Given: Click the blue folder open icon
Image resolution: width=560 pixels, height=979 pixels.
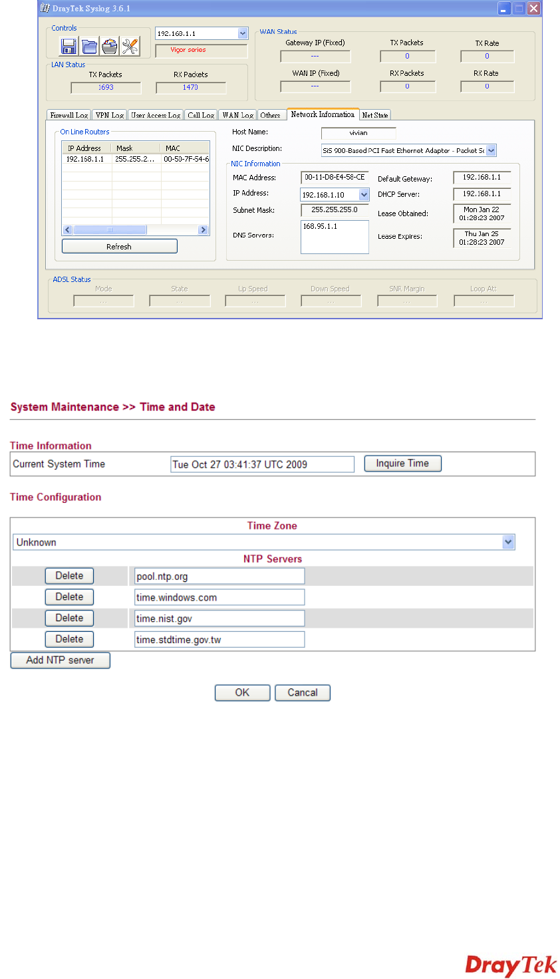Looking at the screenshot, I should (x=89, y=47).
